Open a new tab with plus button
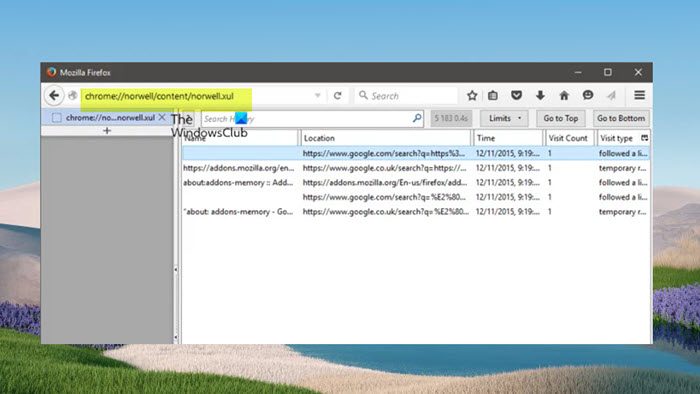 coord(107,131)
